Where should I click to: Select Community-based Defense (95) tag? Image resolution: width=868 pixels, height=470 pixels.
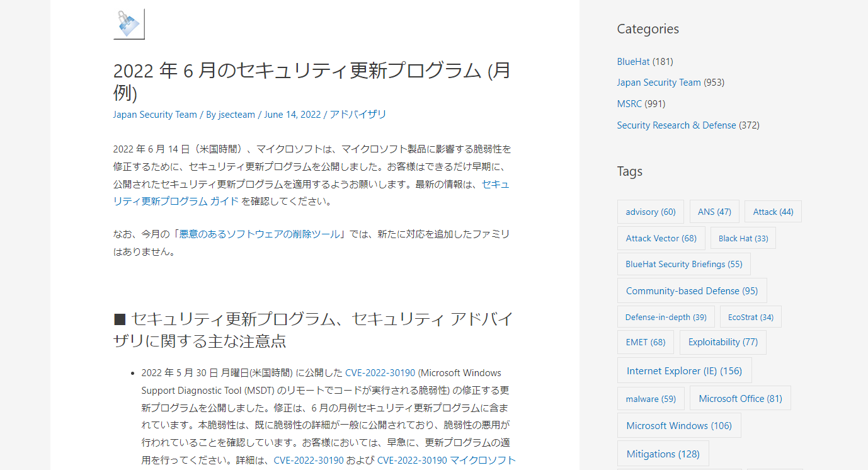(692, 290)
